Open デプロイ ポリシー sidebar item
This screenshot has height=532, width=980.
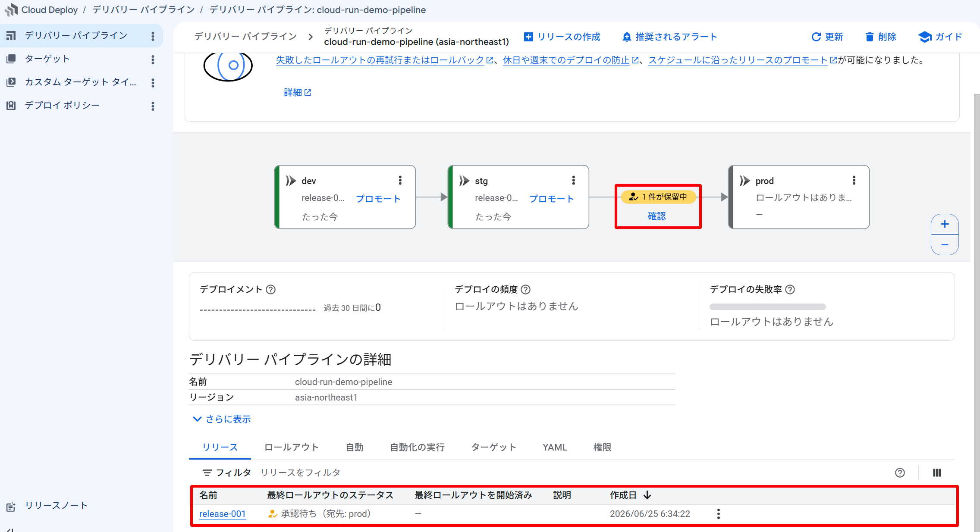[62, 105]
